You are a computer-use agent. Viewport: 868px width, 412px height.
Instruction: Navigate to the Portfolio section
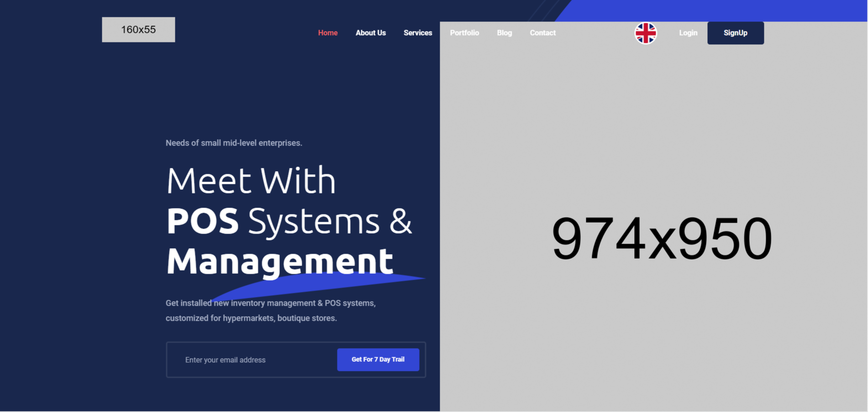464,33
